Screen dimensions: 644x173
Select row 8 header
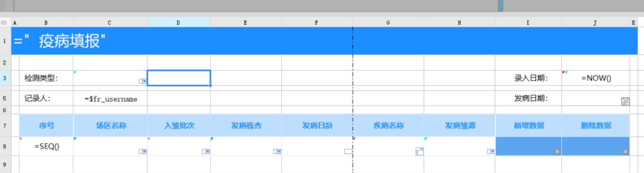(5, 146)
